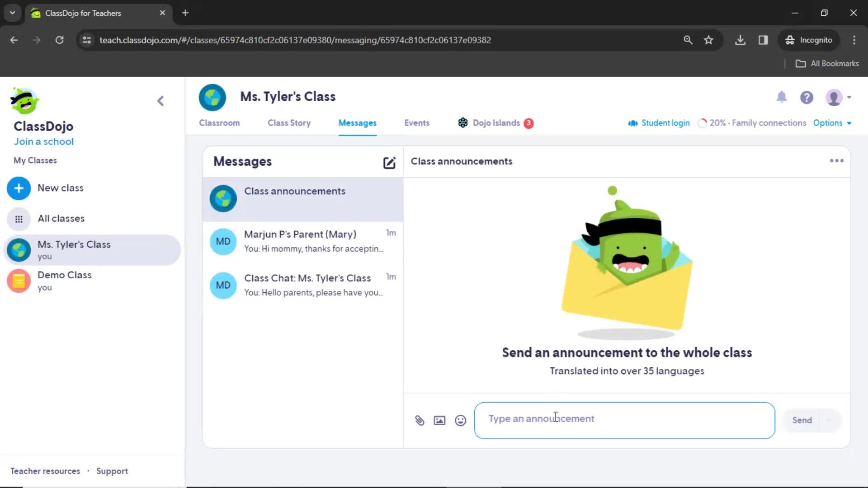The width and height of the screenshot is (868, 488).
Task: Open new browser tab
Action: (x=185, y=13)
